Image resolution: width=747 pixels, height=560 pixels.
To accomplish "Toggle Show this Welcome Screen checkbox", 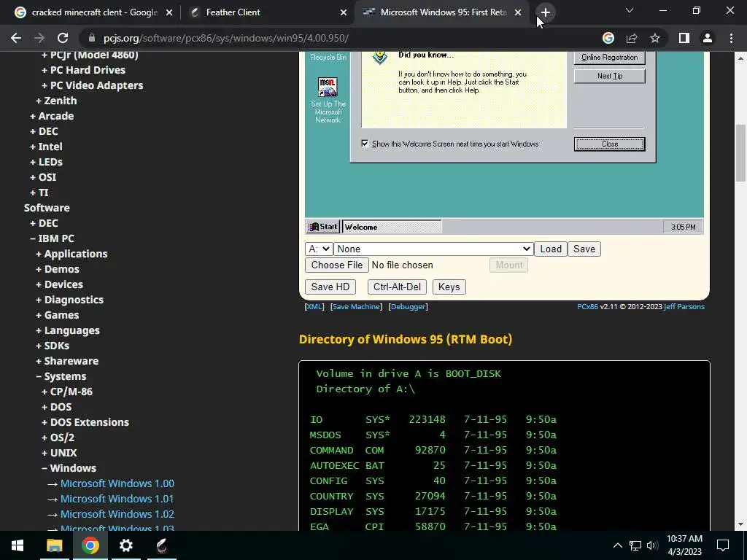I will (x=365, y=144).
